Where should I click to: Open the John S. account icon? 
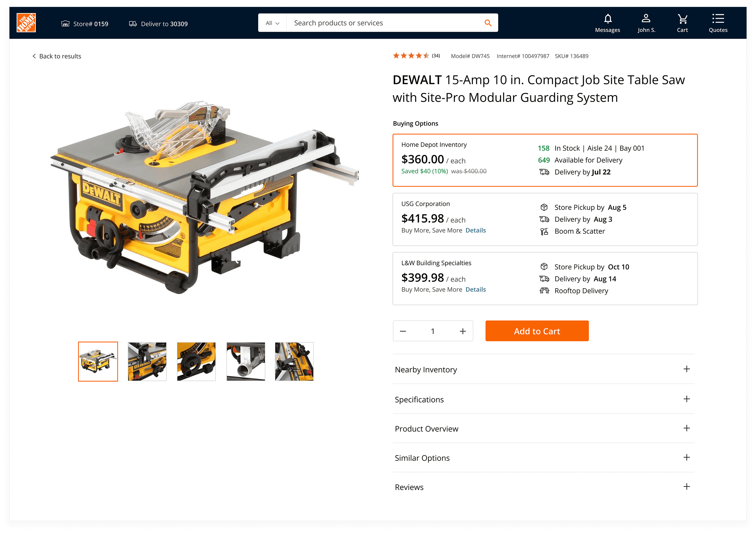pos(646,19)
